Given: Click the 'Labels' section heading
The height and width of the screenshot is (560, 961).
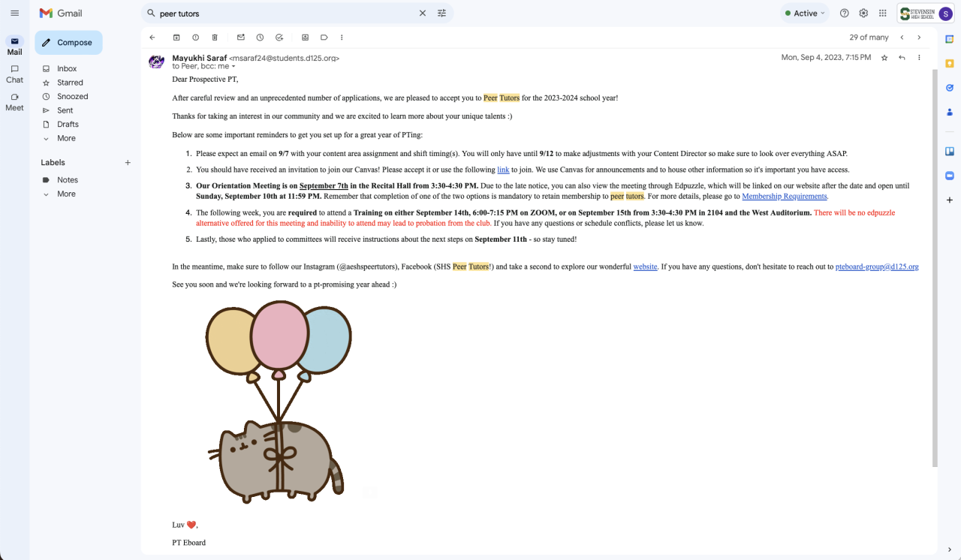Looking at the screenshot, I should click(x=53, y=163).
